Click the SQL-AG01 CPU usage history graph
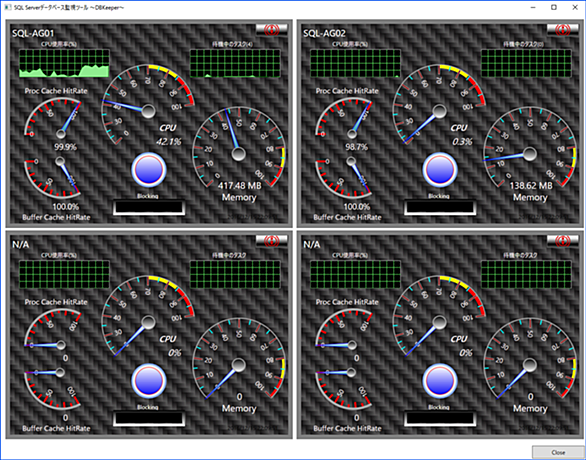 click(64, 63)
